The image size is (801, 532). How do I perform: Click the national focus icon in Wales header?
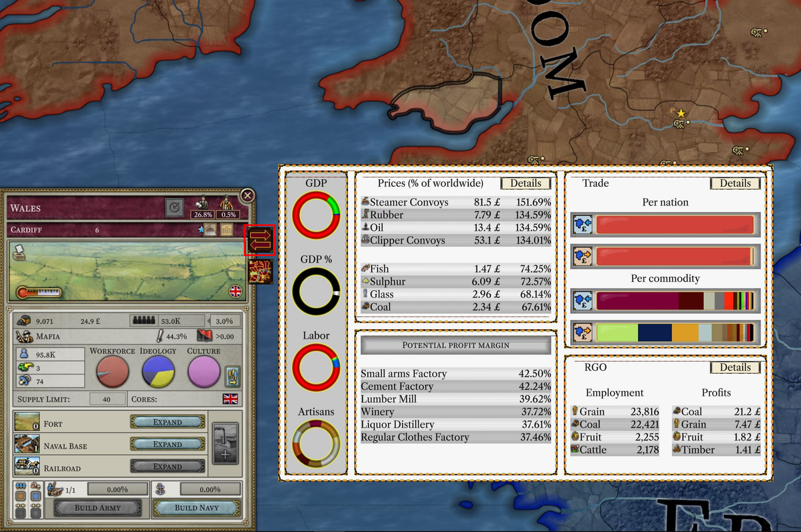click(x=174, y=207)
